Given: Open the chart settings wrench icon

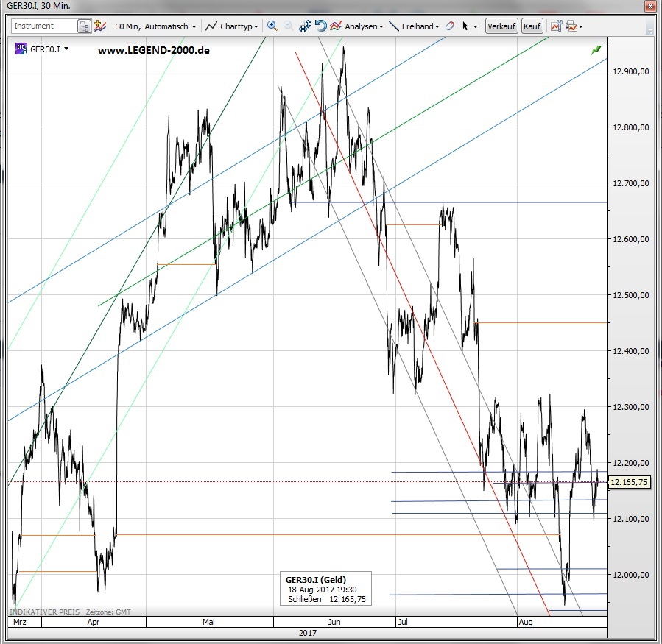Looking at the screenshot, I should pos(557,26).
